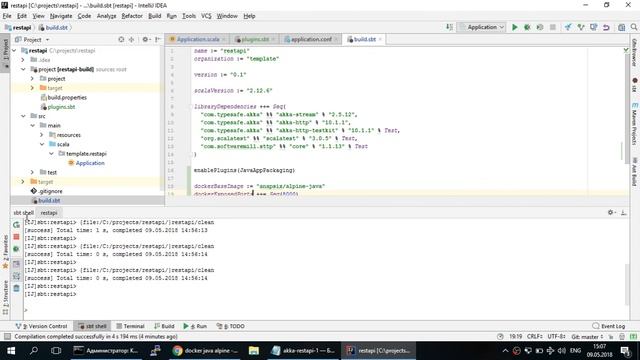
Task: Select the restapi tab in sbt panel
Action: click(49, 213)
